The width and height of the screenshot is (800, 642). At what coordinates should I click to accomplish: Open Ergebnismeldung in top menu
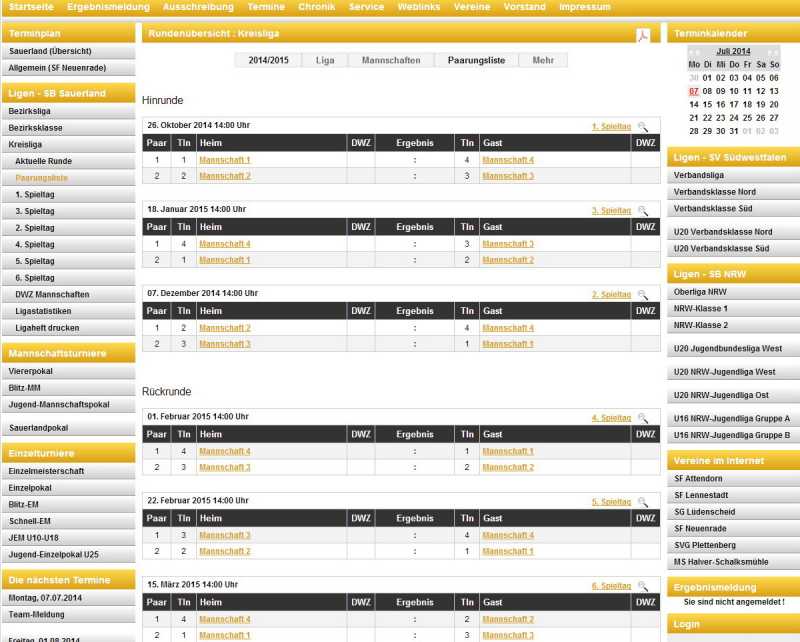pos(108,7)
